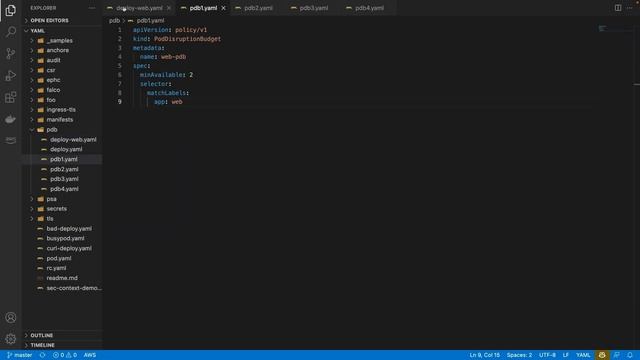Expand the falco folder
Viewport: 640px width, 360px height.
click(x=53, y=90)
